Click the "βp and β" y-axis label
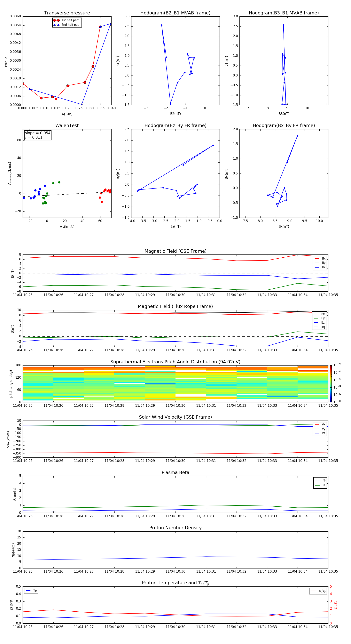Image resolution: width=351 pixels, height=644 pixels. 14,494
